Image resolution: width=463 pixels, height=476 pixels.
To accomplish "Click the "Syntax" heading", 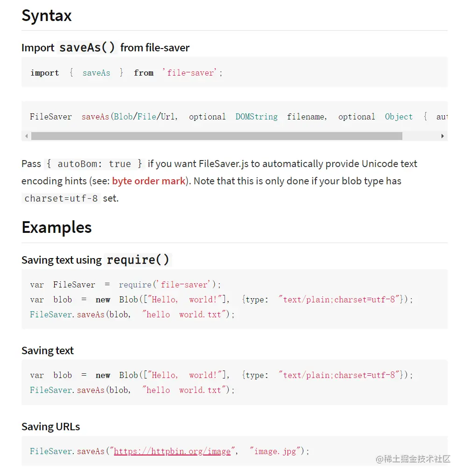I will pos(47,15).
